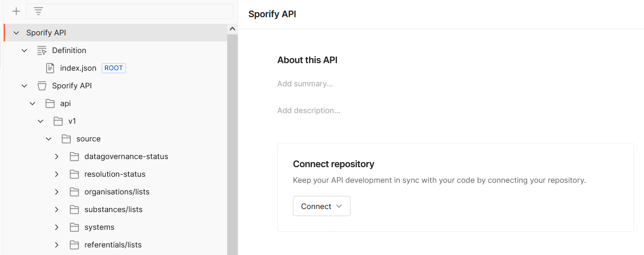
Task: Click the plus icon to create new API
Action: point(16,11)
